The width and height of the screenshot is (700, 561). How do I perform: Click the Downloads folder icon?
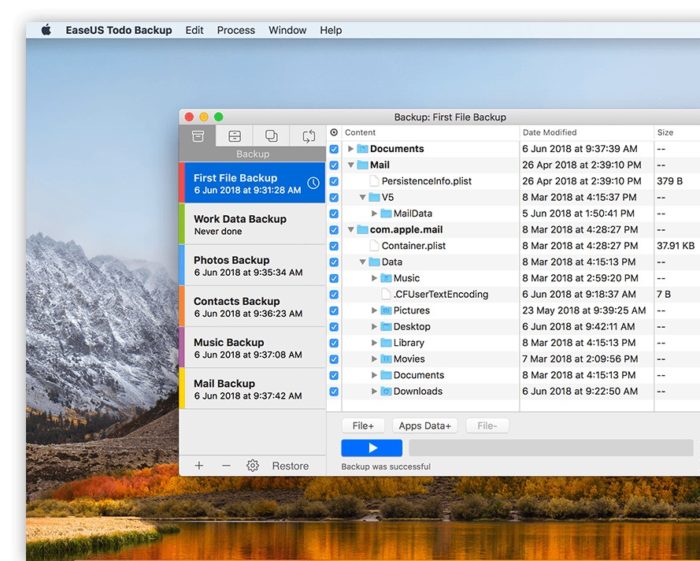[386, 391]
